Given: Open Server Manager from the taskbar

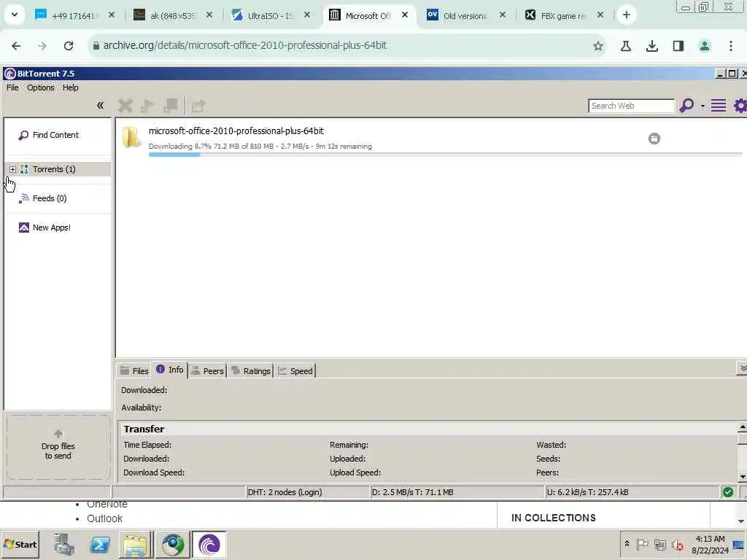Looking at the screenshot, I should tap(64, 544).
